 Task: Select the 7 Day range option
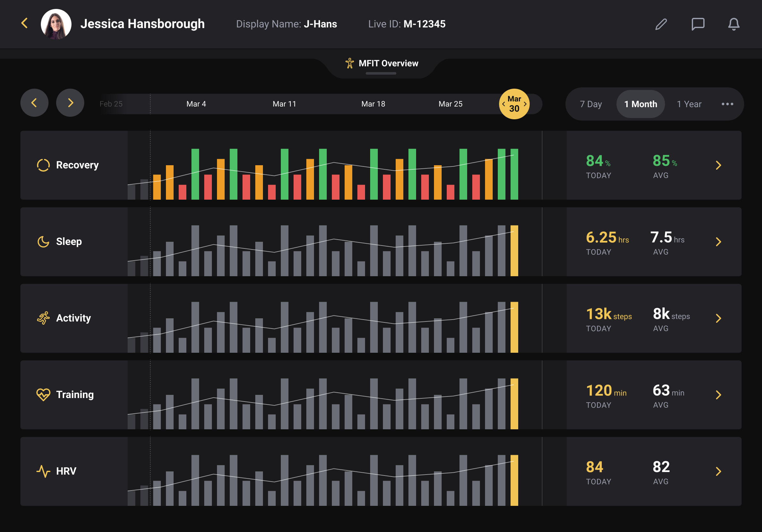pos(591,104)
